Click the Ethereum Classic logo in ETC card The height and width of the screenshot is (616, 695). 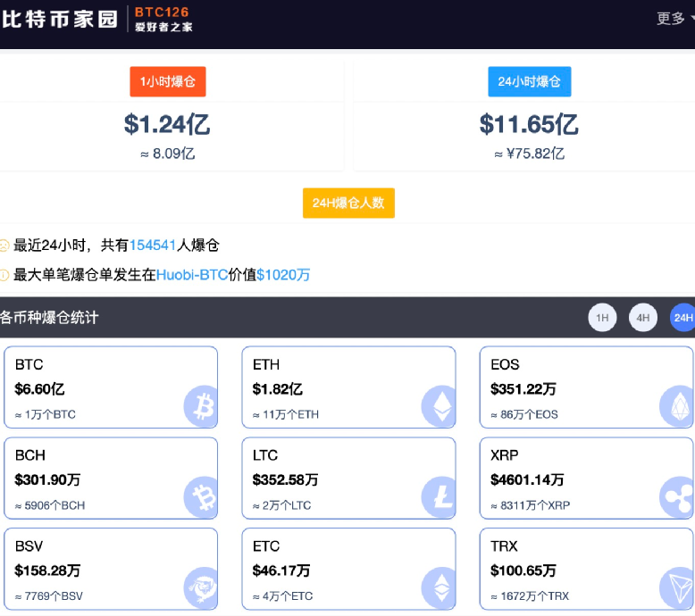coord(439,587)
